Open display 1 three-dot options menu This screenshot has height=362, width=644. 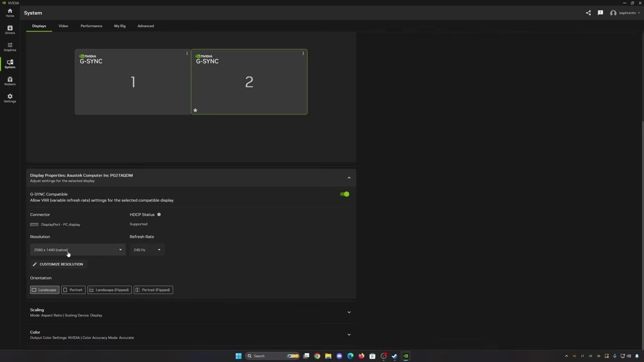(x=187, y=53)
